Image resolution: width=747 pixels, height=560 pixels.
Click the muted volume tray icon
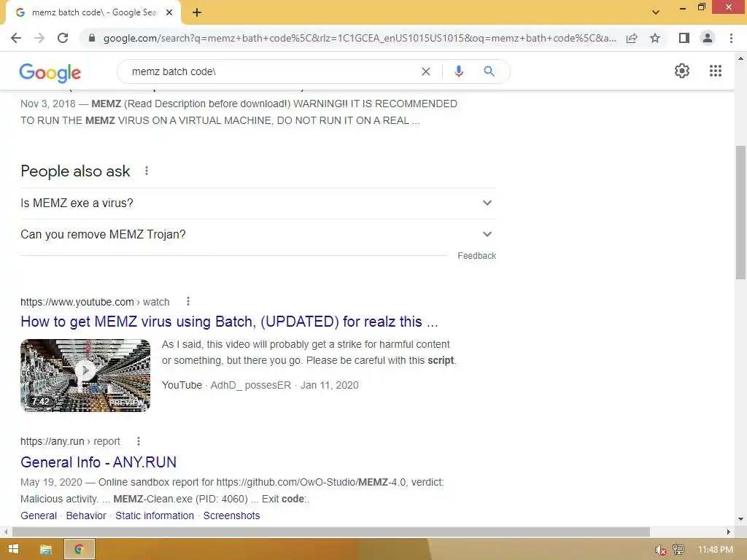tap(660, 550)
